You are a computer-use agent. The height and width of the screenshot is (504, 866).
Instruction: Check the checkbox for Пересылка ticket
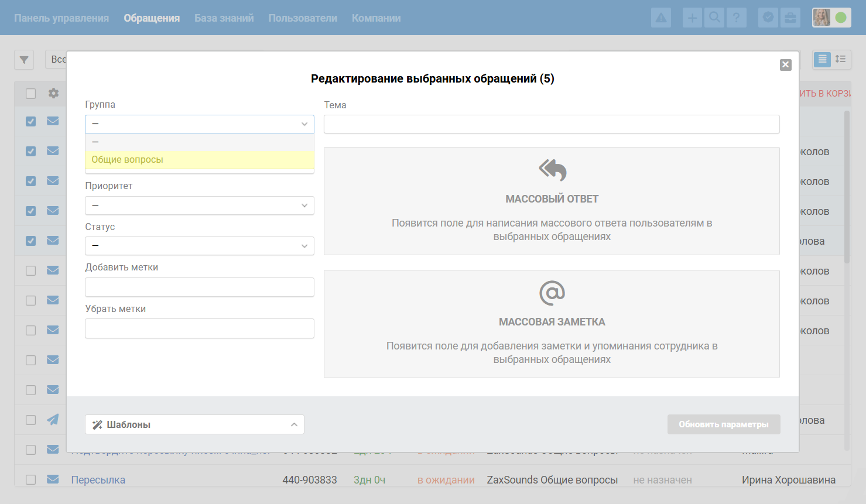click(31, 479)
